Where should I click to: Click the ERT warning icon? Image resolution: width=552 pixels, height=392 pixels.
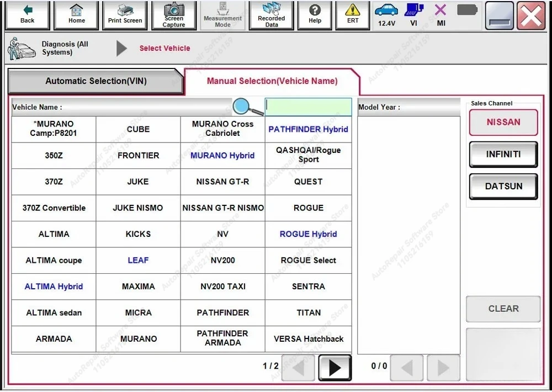coord(352,15)
